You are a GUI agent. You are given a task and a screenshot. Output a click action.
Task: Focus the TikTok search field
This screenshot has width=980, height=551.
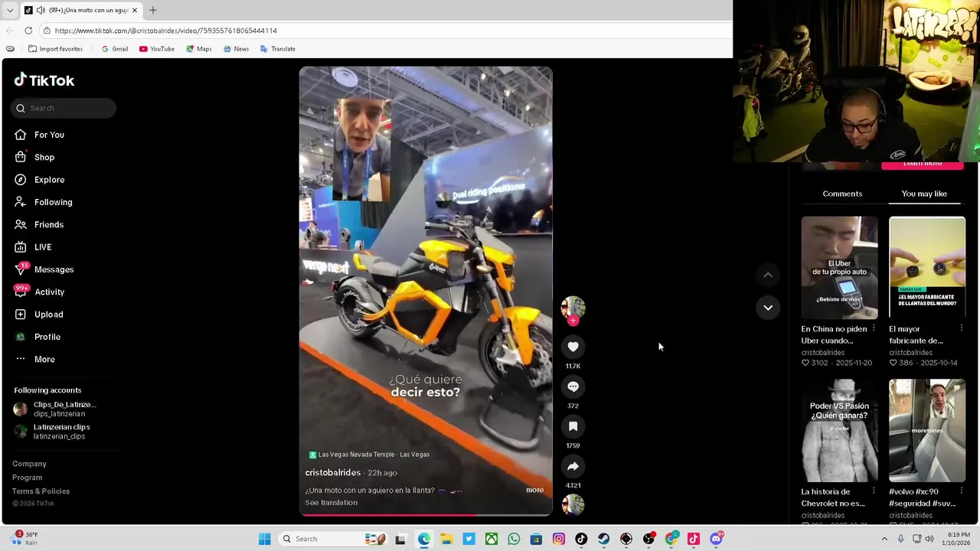click(x=64, y=108)
